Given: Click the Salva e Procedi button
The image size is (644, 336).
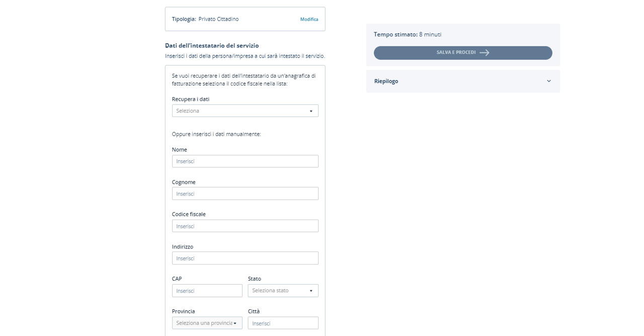Looking at the screenshot, I should click(462, 53).
